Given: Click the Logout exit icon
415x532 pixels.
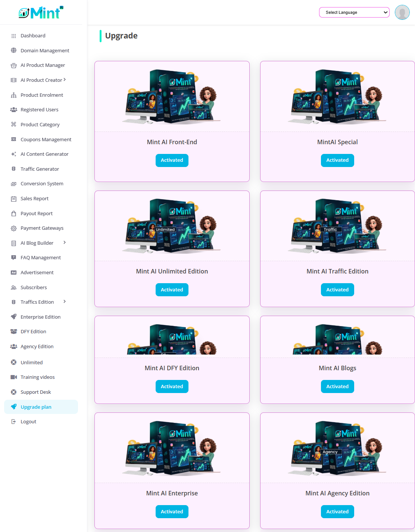Looking at the screenshot, I should click(x=14, y=421).
